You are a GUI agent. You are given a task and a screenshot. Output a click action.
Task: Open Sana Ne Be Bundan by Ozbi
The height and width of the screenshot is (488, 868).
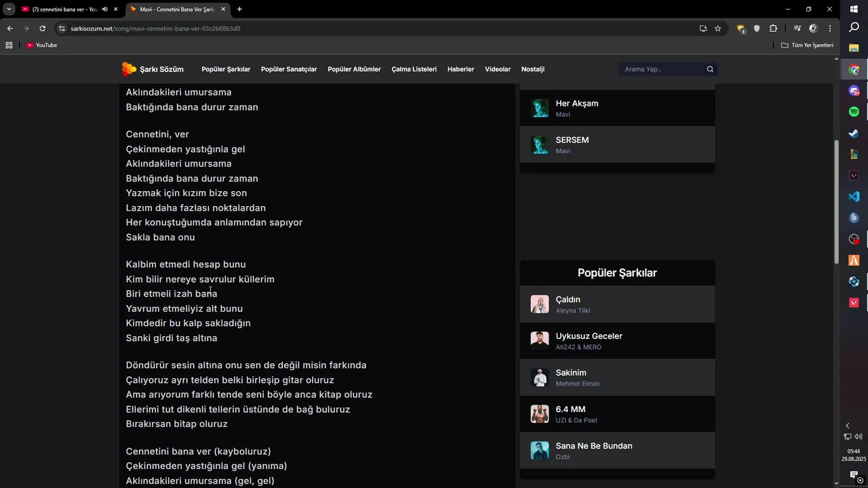(617, 451)
